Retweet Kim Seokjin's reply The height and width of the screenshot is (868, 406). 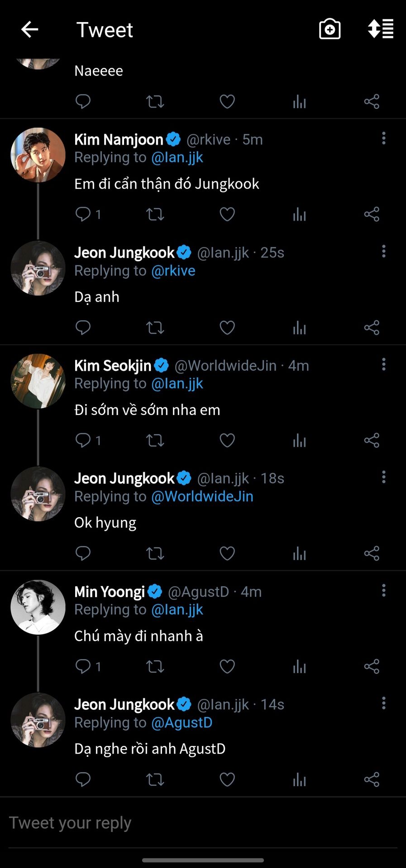tap(155, 440)
